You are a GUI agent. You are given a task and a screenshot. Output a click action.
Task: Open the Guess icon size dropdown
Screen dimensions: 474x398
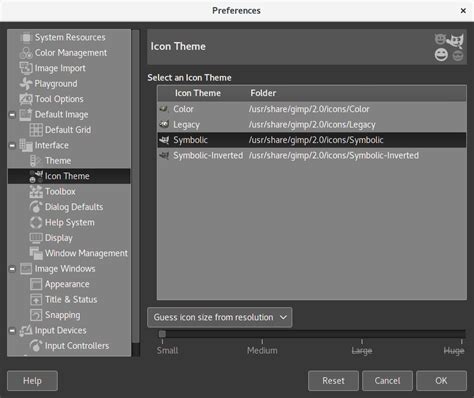click(220, 317)
